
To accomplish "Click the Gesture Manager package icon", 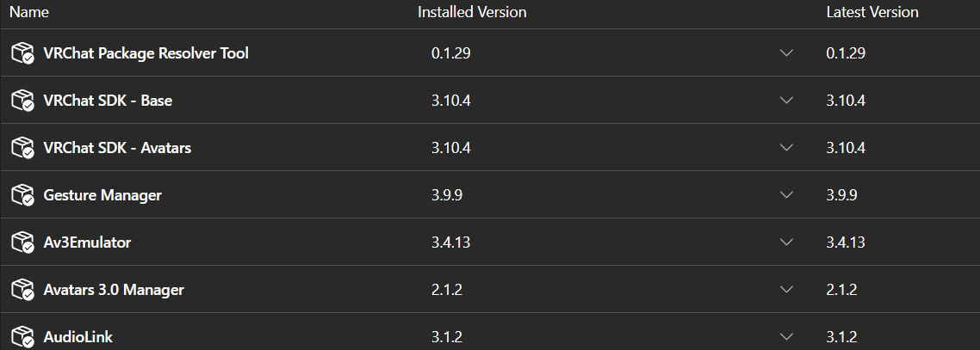I will tap(22, 195).
